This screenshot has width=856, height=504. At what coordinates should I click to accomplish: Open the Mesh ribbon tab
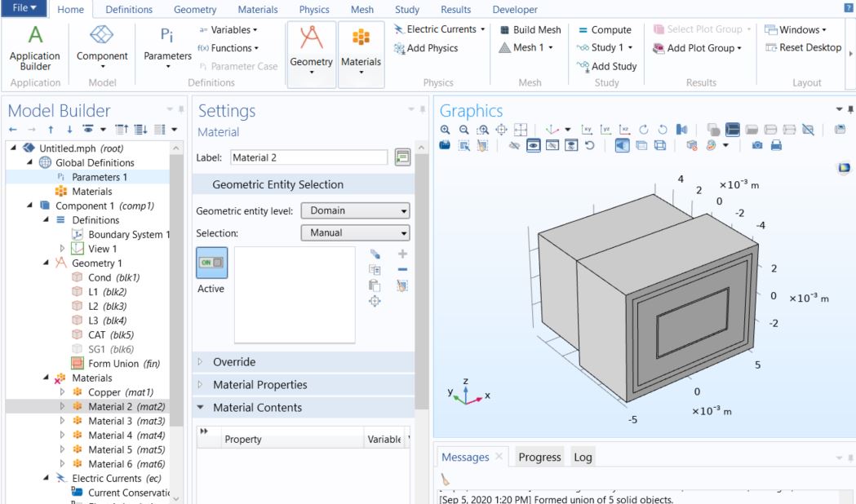(360, 10)
